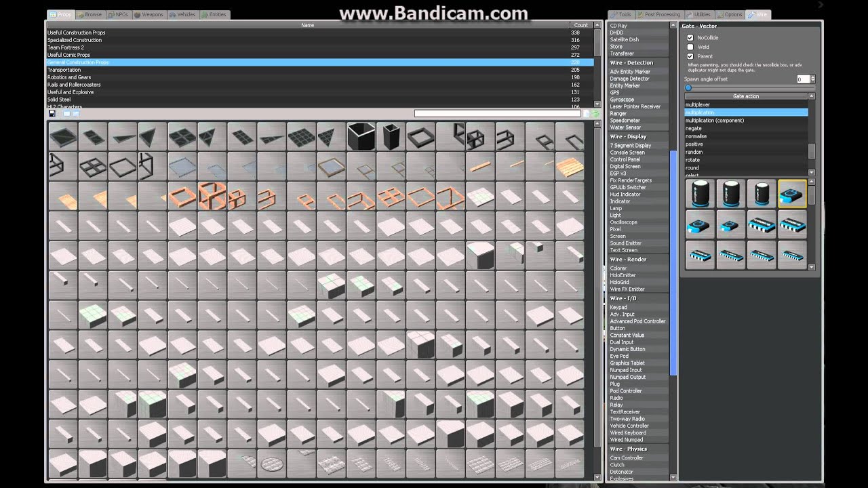
Task: Select the round grate disc prop
Action: 271,464
